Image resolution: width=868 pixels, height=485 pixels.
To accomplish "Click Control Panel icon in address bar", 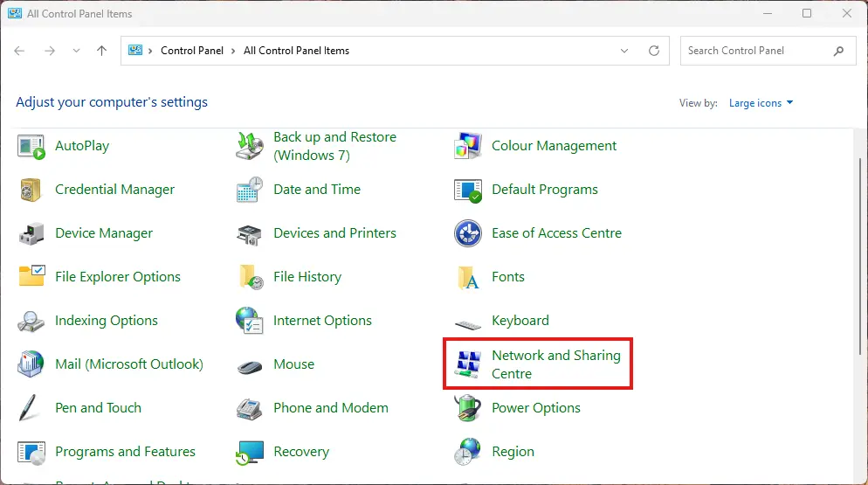I will pyautogui.click(x=135, y=51).
